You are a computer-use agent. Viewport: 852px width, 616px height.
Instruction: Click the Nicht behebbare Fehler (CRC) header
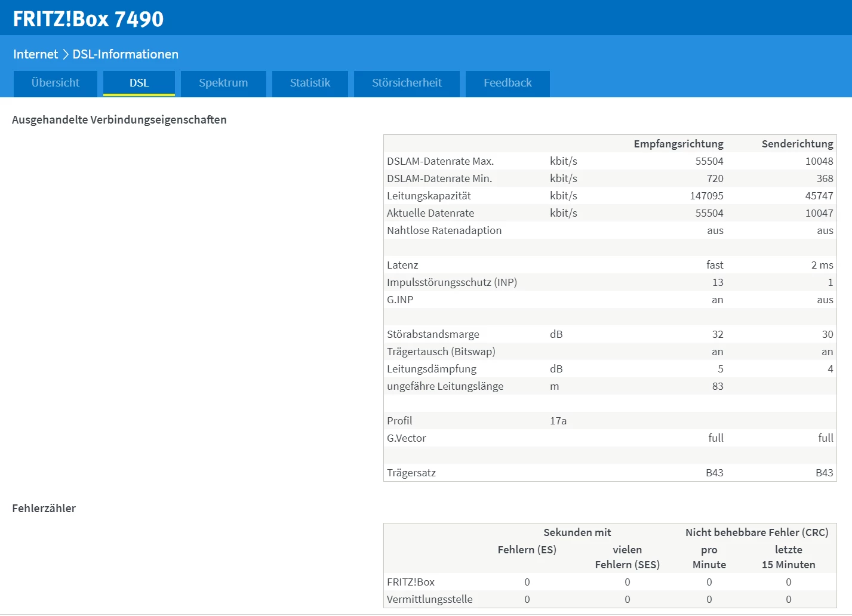756,532
